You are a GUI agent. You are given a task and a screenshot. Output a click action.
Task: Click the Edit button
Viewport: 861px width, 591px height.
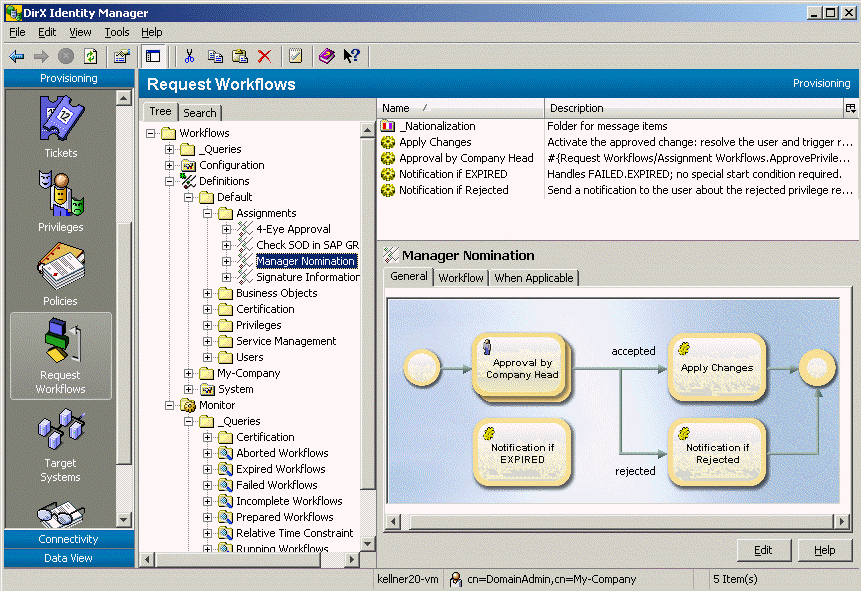[x=763, y=550]
